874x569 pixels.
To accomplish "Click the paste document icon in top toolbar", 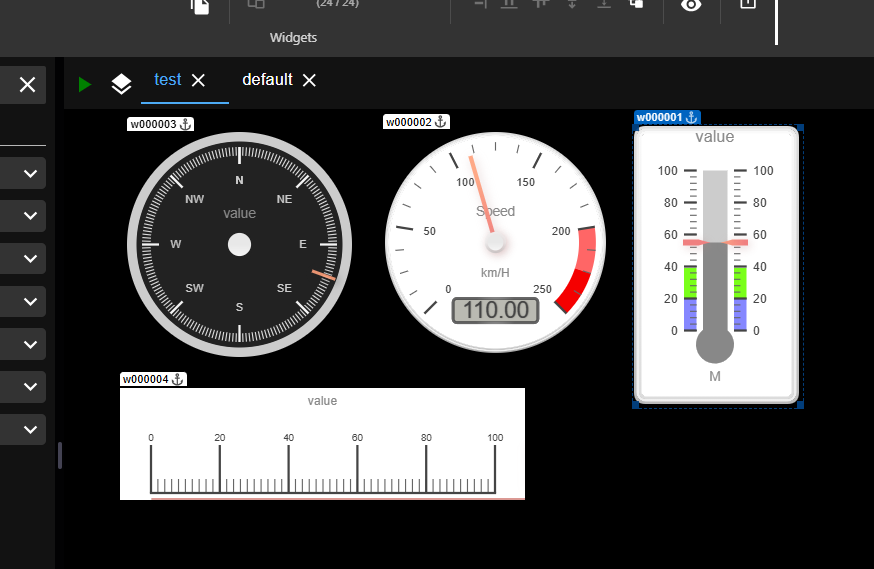I will 201,6.
